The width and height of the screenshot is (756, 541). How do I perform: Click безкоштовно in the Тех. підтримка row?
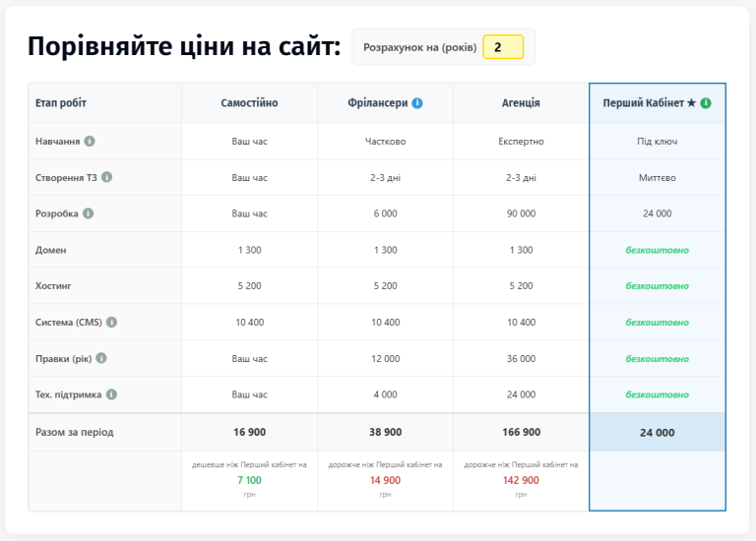coord(658,394)
